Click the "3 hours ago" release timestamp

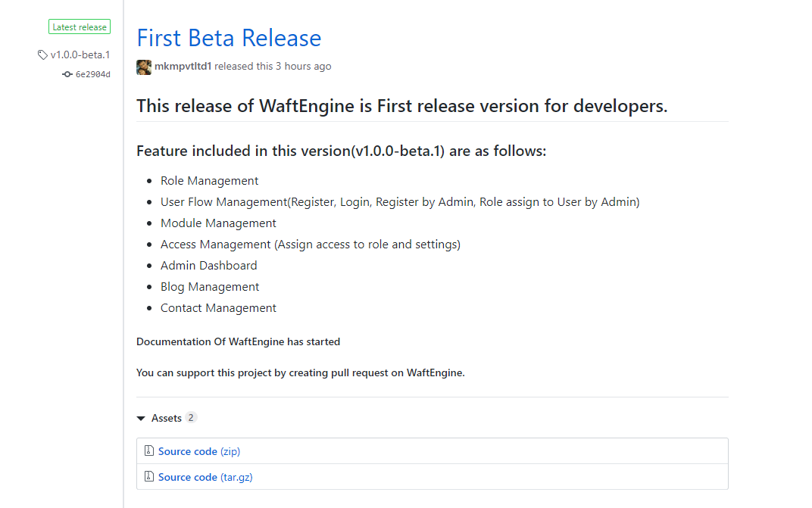coord(303,67)
